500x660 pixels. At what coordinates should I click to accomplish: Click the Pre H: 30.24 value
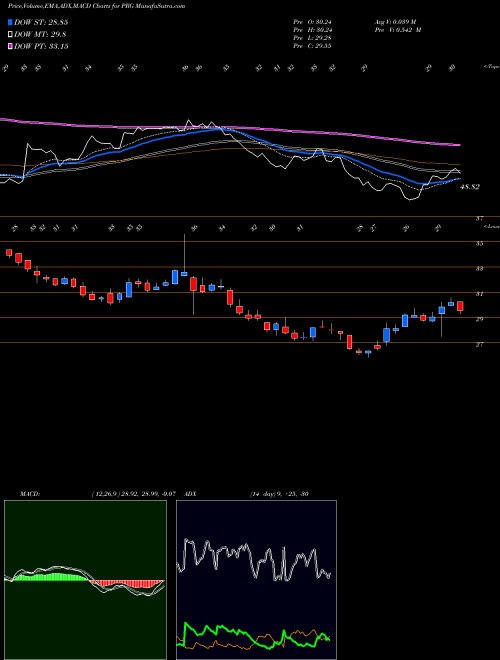tap(312, 30)
